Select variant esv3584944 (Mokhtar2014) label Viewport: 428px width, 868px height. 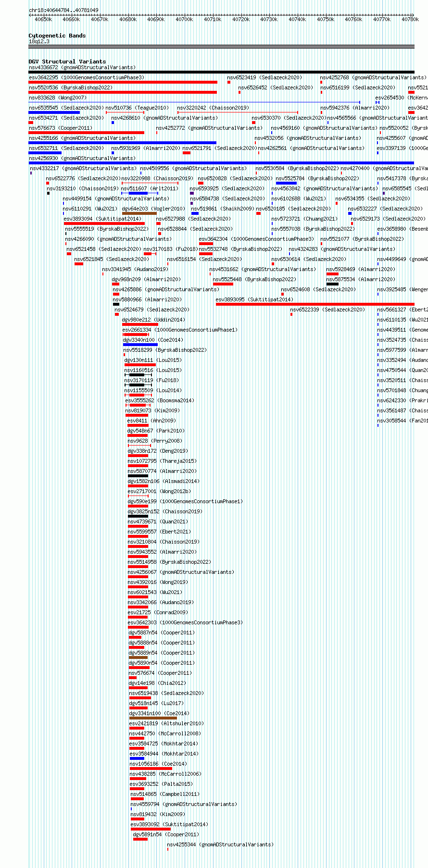(164, 754)
